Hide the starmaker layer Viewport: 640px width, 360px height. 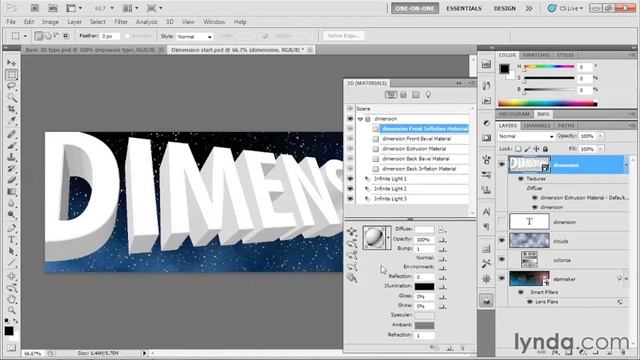(502, 279)
